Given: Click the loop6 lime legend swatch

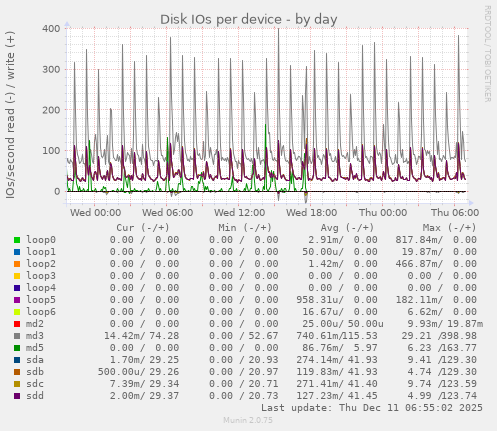Looking at the screenshot, I should [x=17, y=312].
